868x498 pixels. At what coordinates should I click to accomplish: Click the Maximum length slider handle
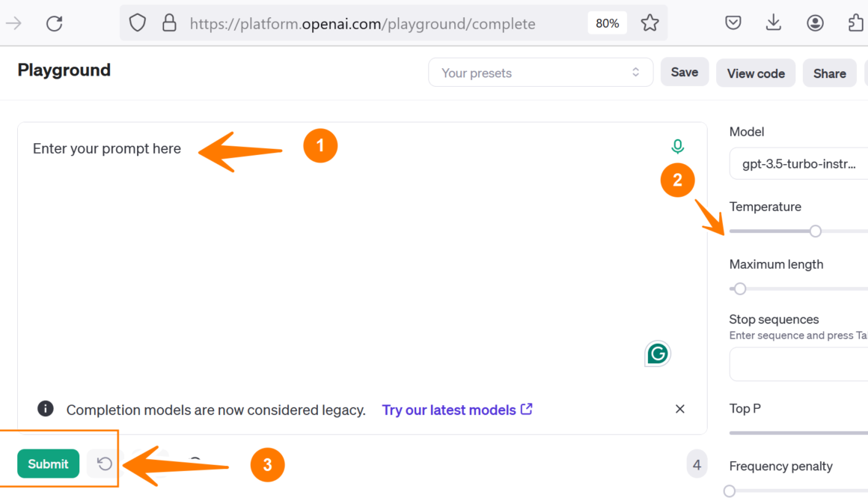tap(740, 289)
